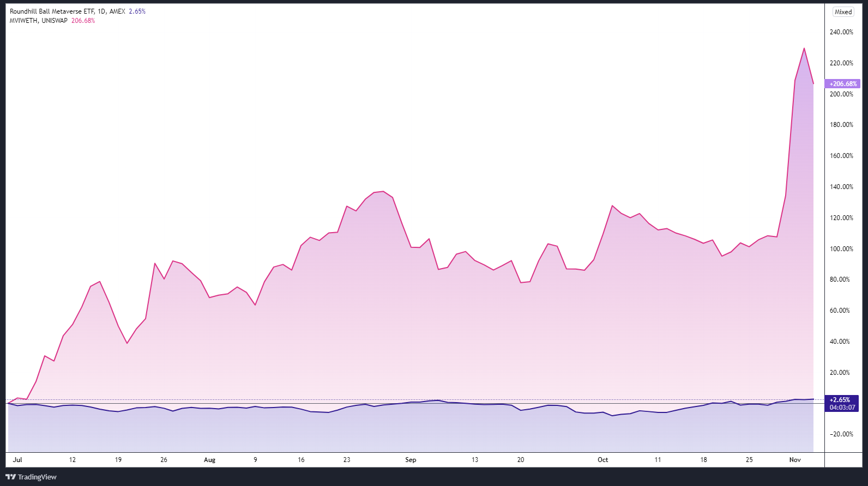Click the 20 date label on the time axis
868x486 pixels.
point(521,460)
